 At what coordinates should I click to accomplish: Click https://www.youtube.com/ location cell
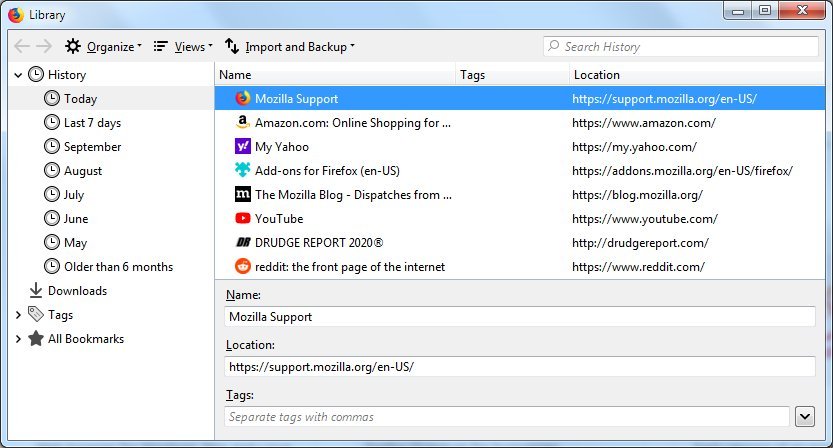[645, 218]
